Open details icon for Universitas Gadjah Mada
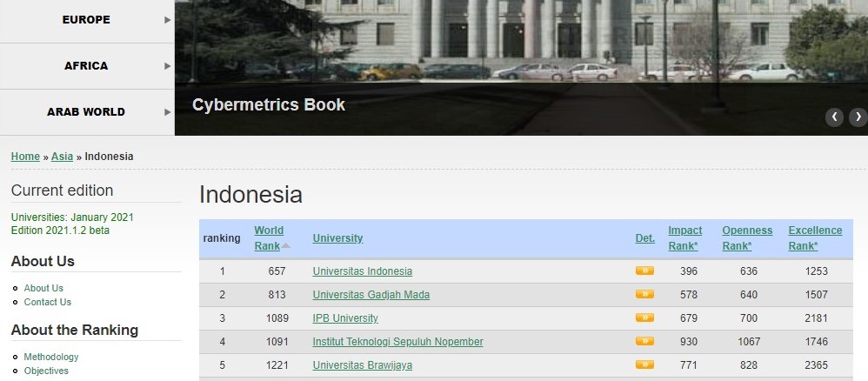This screenshot has height=381, width=868. pyautogui.click(x=644, y=294)
